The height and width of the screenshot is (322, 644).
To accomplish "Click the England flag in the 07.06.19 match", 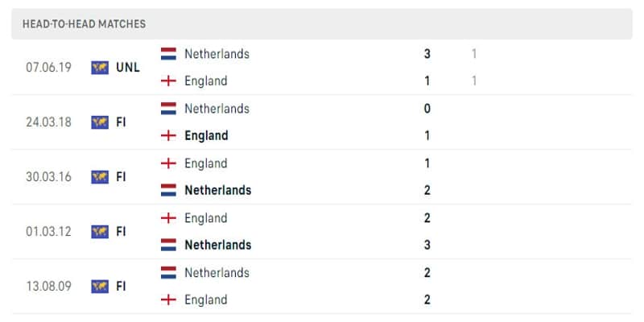I will point(168,81).
